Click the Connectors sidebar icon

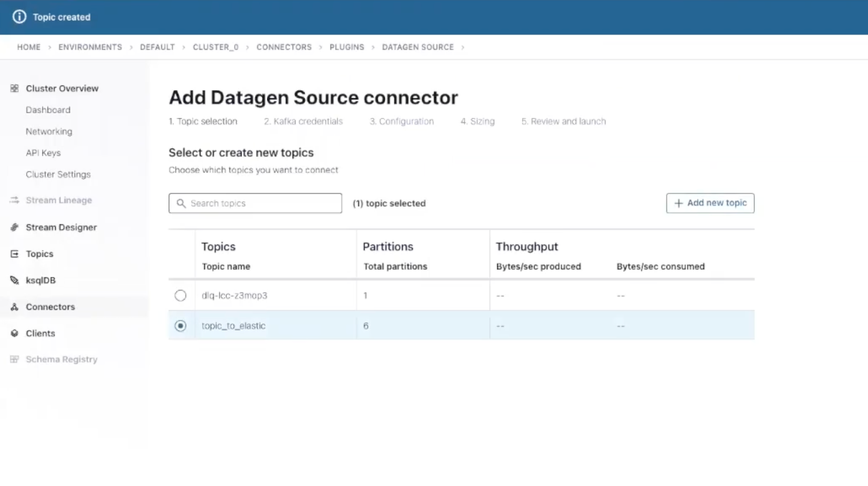pyautogui.click(x=14, y=307)
